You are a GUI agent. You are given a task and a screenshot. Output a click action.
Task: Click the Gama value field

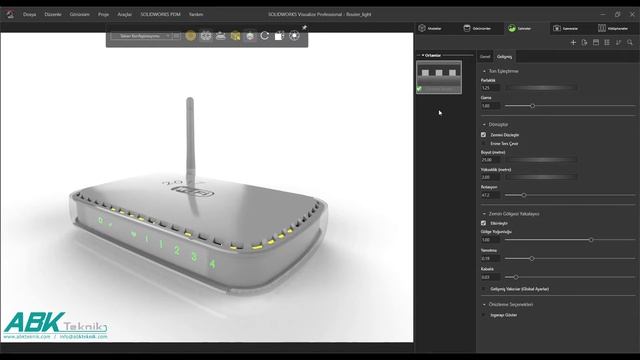(490, 106)
